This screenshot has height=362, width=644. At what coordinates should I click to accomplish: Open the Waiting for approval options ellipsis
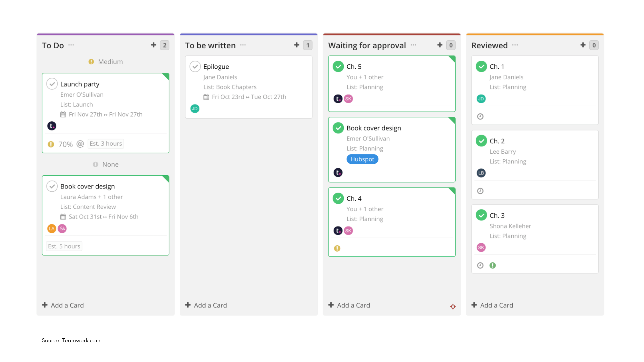pyautogui.click(x=413, y=45)
